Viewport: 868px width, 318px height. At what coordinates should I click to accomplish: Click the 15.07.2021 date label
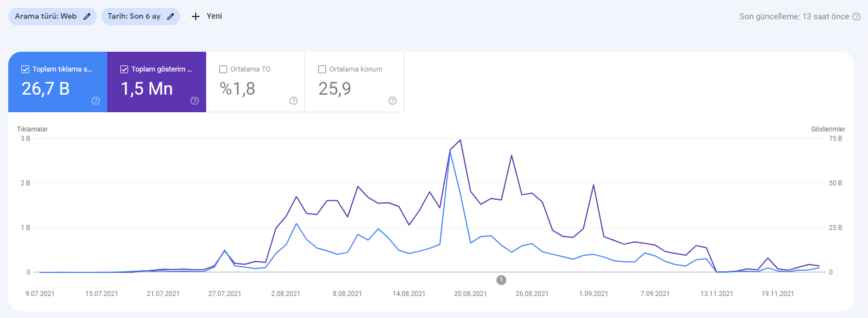(102, 294)
